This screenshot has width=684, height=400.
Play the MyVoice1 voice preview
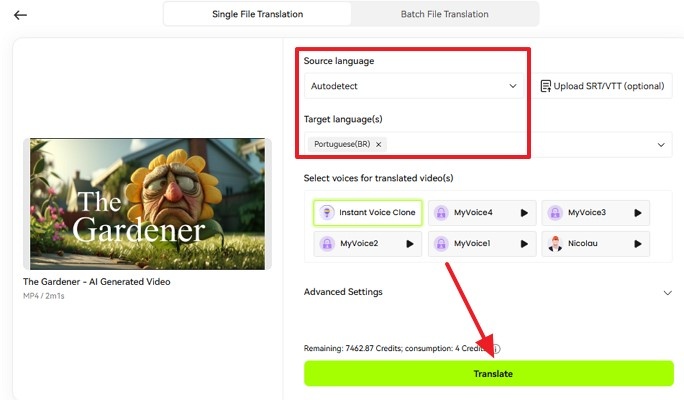524,244
